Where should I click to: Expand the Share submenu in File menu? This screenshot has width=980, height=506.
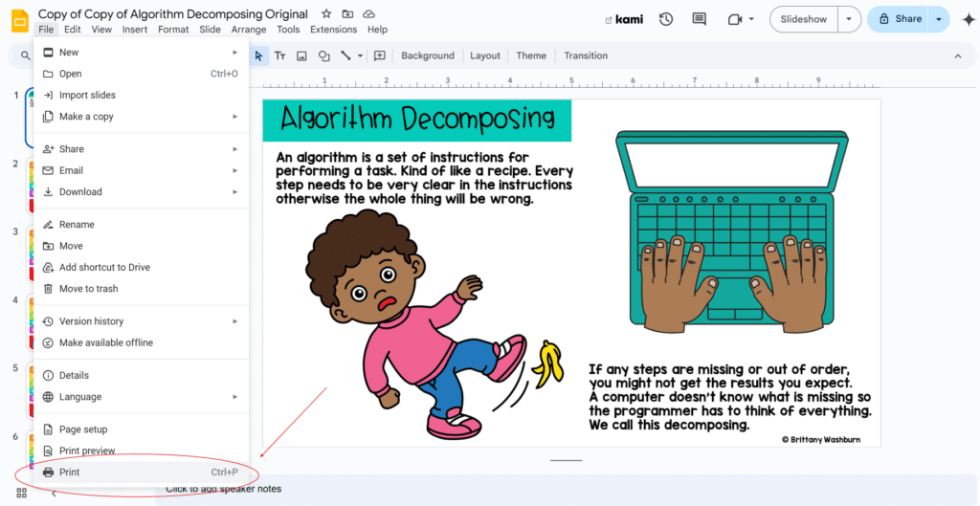[x=142, y=149]
